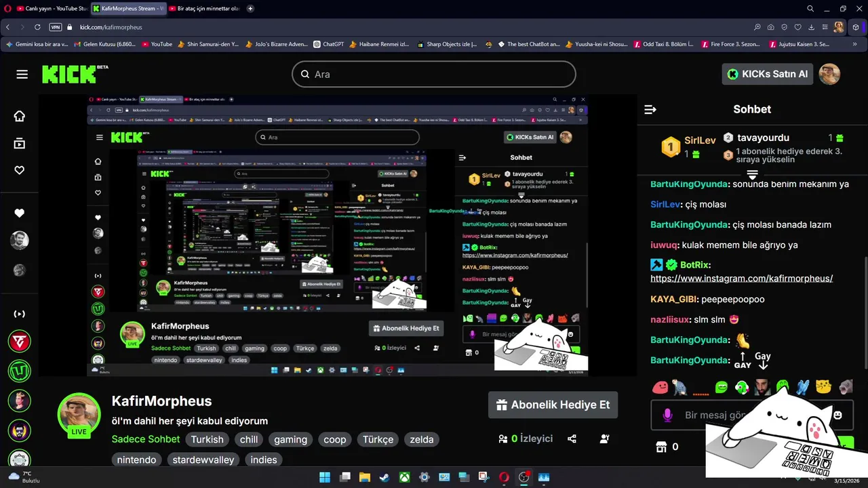Open the live broadcast icon in the left sidebar
The image size is (868, 488).
coord(20,314)
